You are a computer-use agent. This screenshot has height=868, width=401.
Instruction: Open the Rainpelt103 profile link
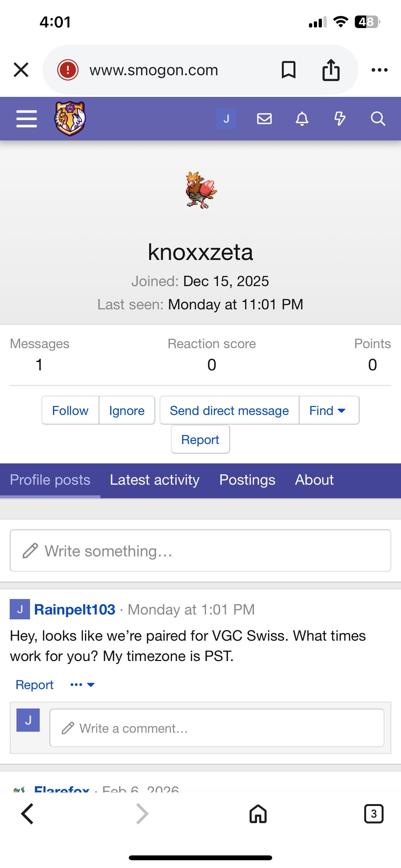(75, 610)
